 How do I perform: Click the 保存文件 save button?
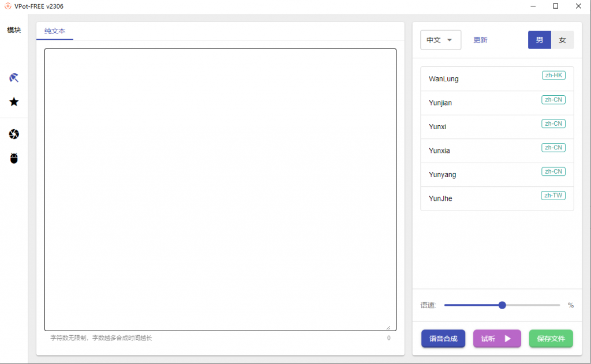click(x=551, y=339)
